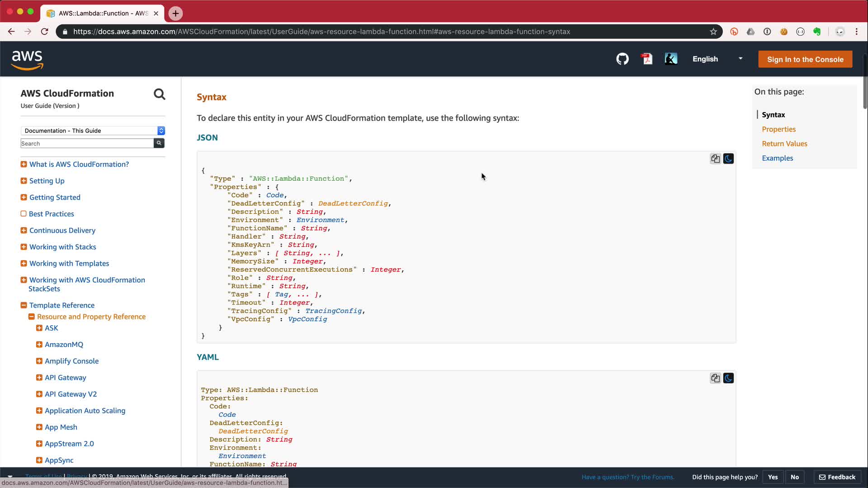This screenshot has height=488, width=868.
Task: Download the PDF version icon
Action: coord(647,59)
